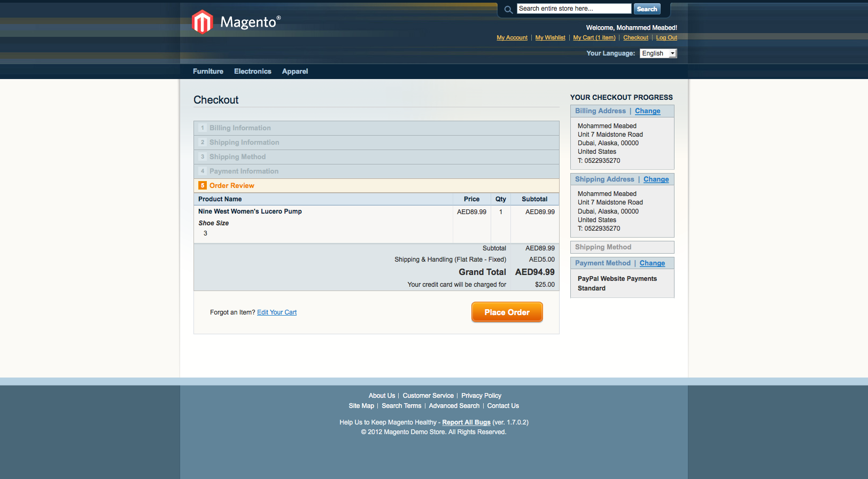868x479 pixels.
Task: Open Customer Service footer link
Action: coord(428,396)
